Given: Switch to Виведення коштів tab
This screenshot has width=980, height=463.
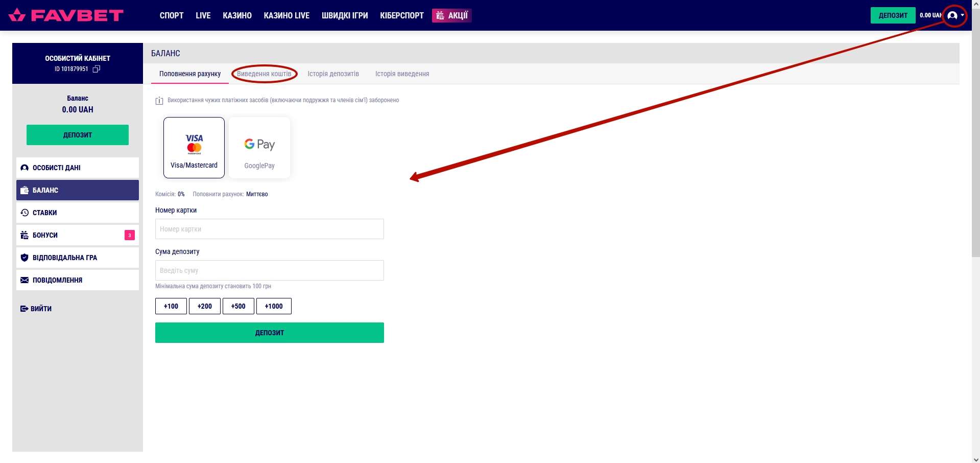Looking at the screenshot, I should coord(264,74).
